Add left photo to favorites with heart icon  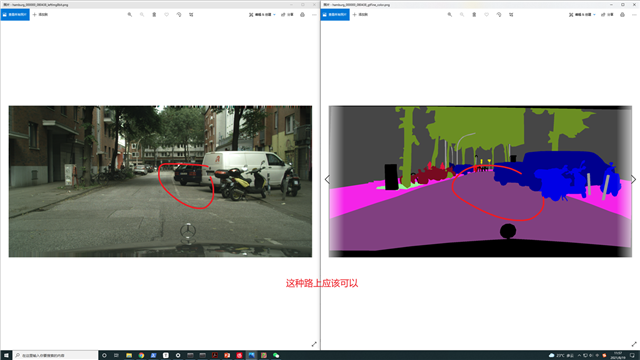click(167, 15)
